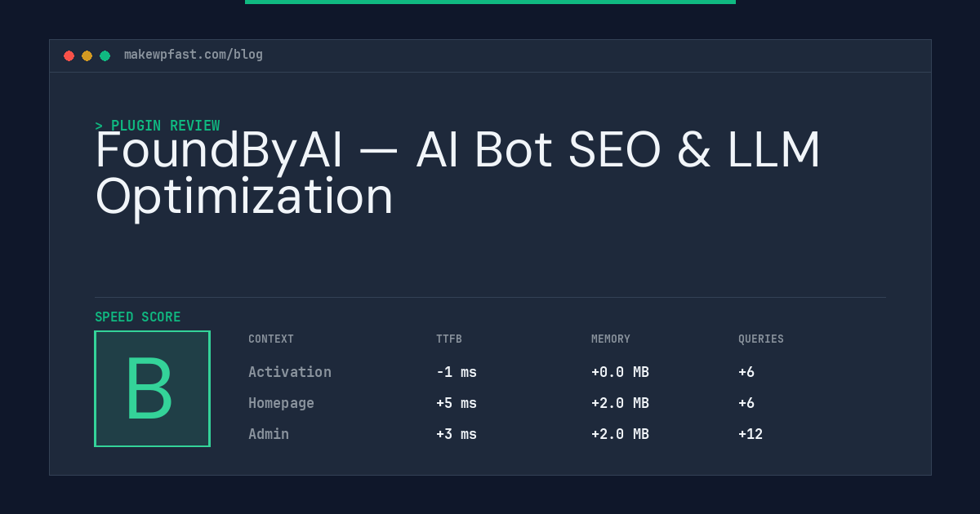Click the QUERIES column header
980x514 pixels.
[761, 339]
